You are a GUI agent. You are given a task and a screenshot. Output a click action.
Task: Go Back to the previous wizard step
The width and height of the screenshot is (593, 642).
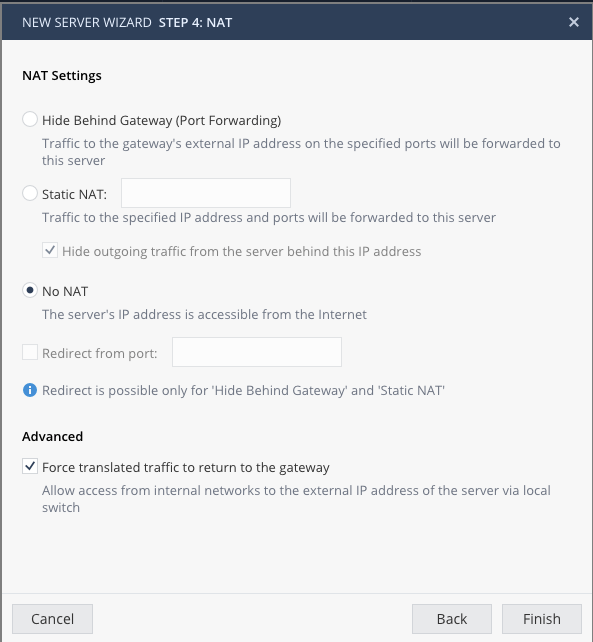(x=452, y=619)
